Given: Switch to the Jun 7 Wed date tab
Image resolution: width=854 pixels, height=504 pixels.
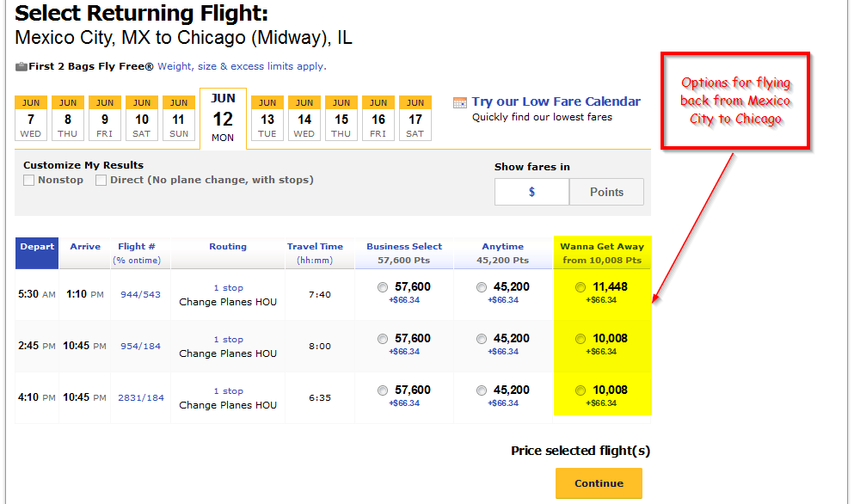Looking at the screenshot, I should pos(30,118).
